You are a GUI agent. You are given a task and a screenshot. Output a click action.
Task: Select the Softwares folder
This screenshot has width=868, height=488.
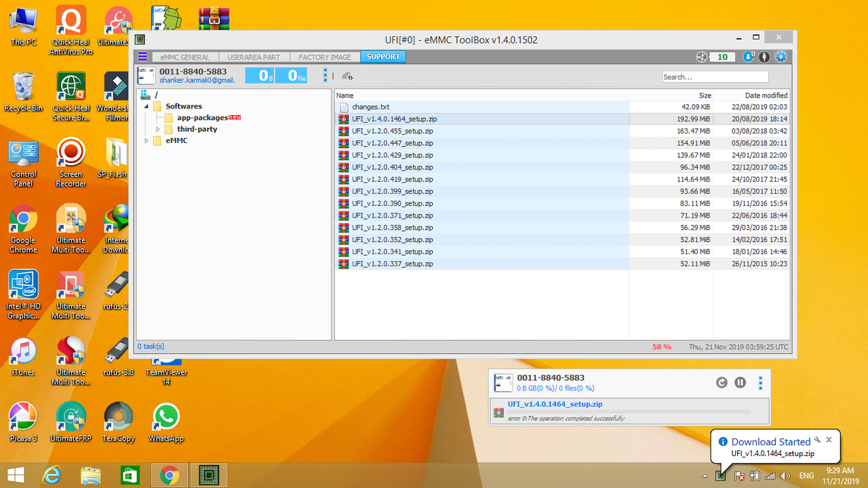(x=184, y=106)
